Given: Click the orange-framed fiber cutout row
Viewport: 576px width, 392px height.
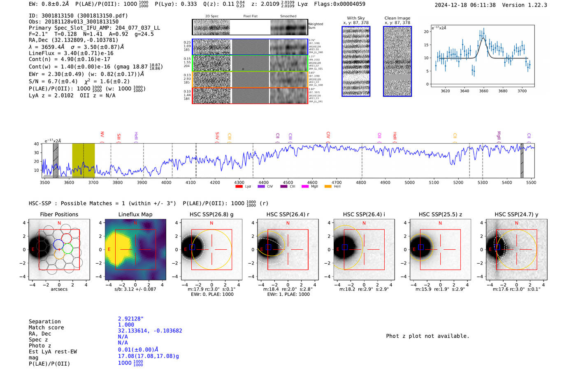Looking at the screenshot, I should click(250, 79).
